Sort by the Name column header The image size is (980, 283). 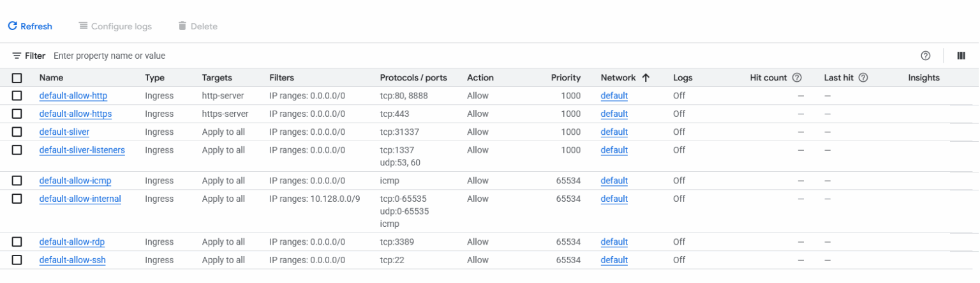coord(51,78)
